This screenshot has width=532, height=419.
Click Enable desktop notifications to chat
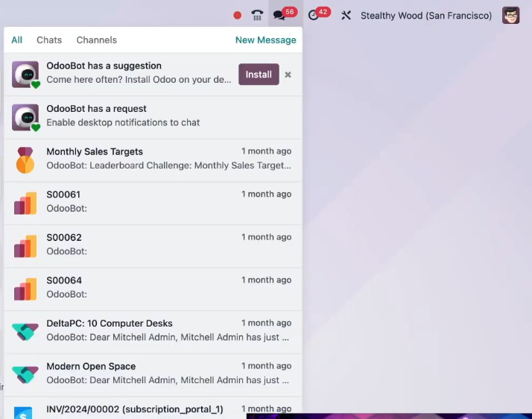click(x=123, y=122)
